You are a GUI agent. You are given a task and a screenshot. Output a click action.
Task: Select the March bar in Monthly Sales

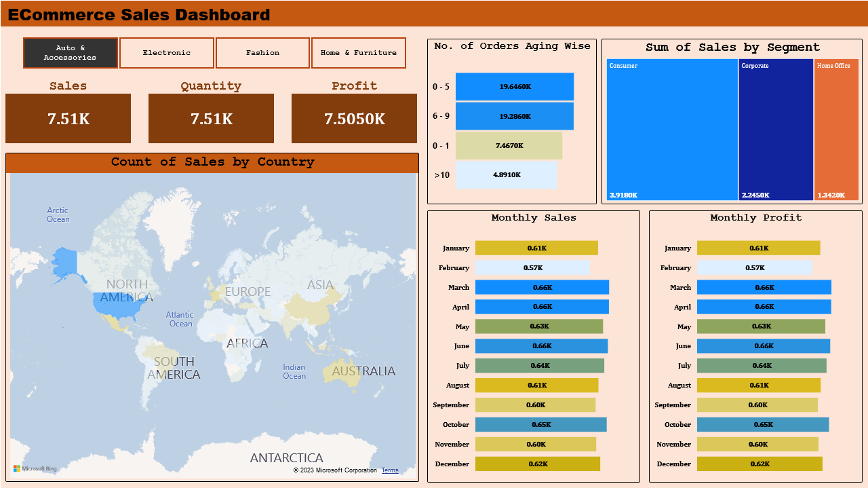542,287
